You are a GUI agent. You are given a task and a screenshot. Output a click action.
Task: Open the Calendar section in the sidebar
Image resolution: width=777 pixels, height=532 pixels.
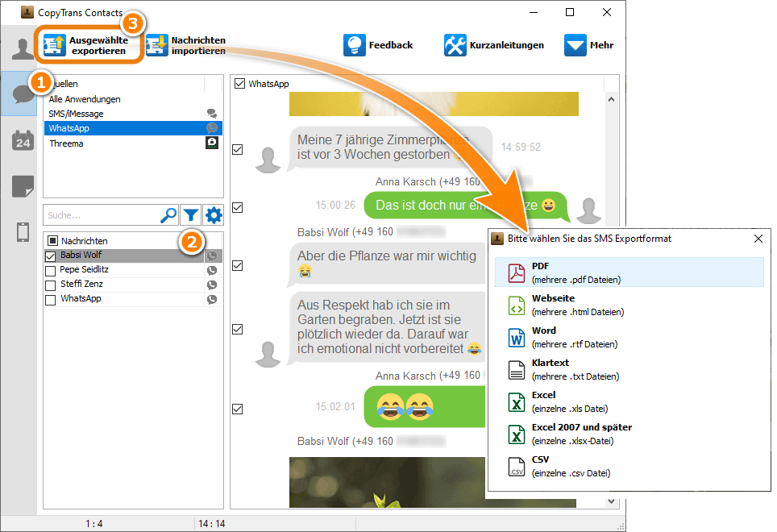point(23,141)
